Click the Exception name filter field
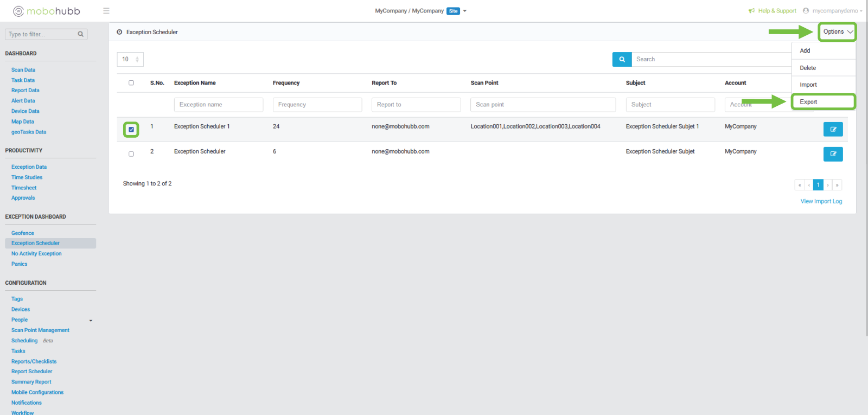868x415 pixels. click(x=218, y=105)
